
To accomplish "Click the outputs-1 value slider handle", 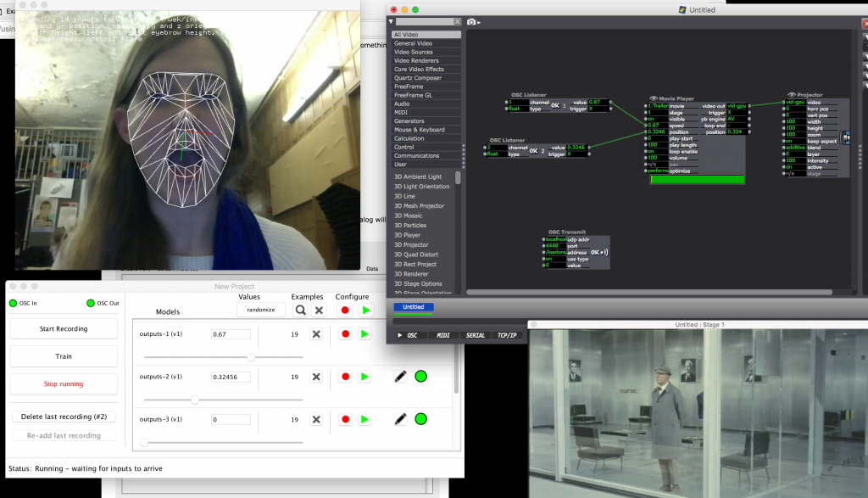I will pyautogui.click(x=251, y=357).
